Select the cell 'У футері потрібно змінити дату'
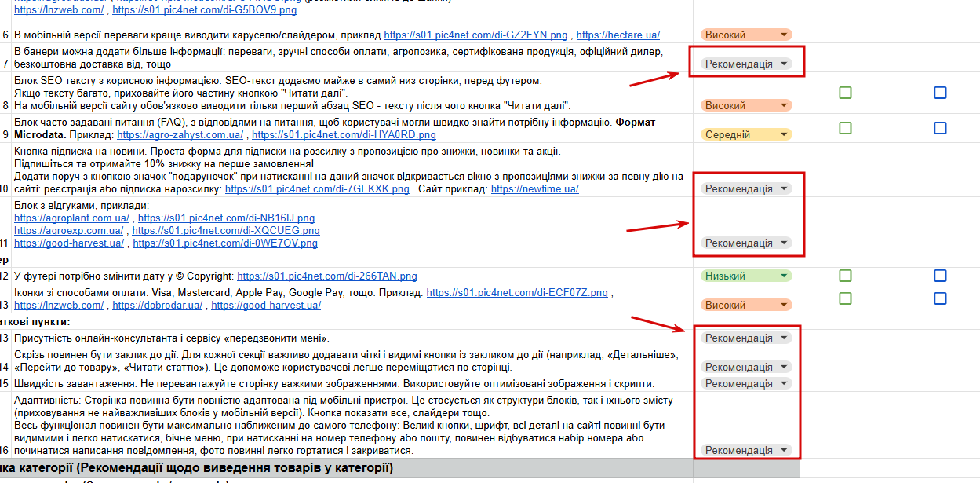 (x=352, y=276)
